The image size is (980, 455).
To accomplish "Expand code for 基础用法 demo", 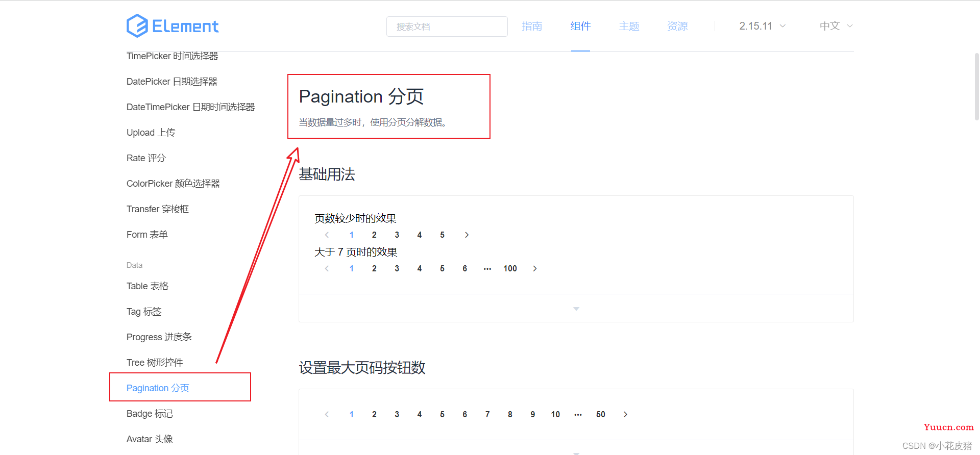I will tap(576, 308).
